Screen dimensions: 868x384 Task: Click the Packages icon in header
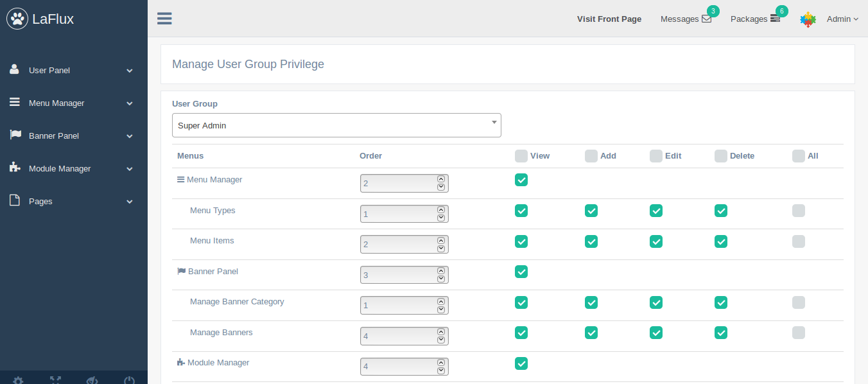click(x=775, y=19)
